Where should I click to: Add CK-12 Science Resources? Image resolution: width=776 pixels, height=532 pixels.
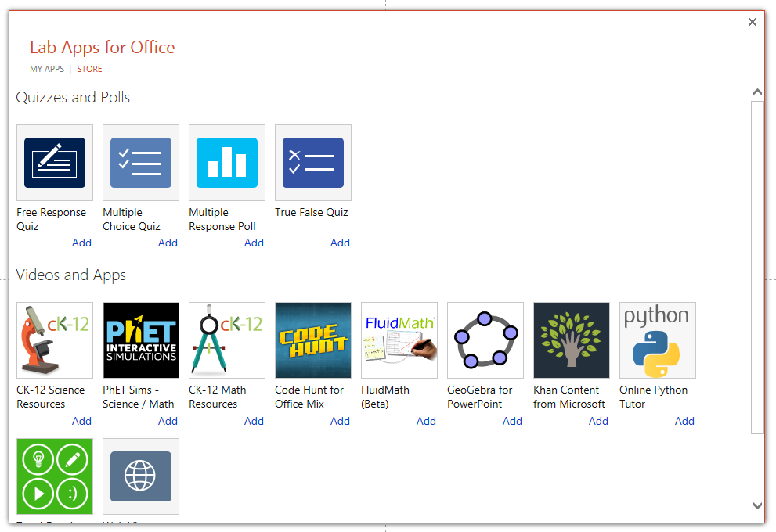pyautogui.click(x=81, y=421)
